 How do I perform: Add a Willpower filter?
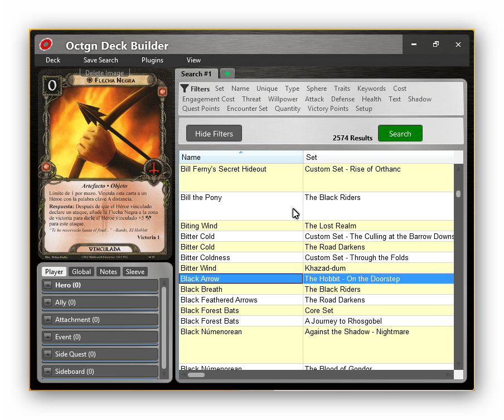coord(283,99)
